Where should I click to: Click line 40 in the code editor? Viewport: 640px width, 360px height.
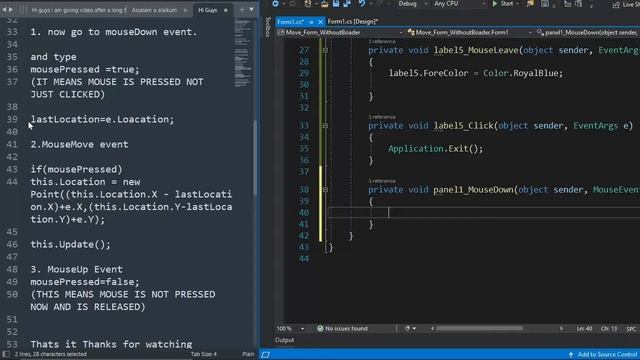pyautogui.click(x=484, y=213)
